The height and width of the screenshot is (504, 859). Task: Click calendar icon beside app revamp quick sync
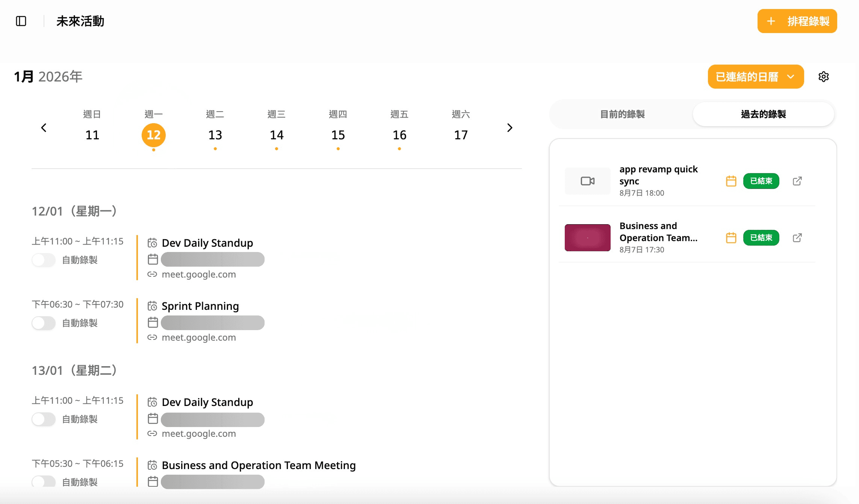731,181
